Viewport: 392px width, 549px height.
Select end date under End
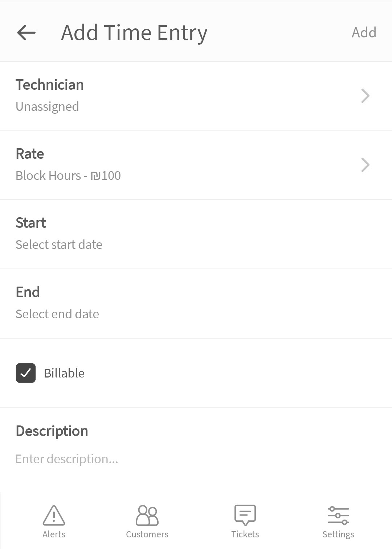pyautogui.click(x=196, y=304)
